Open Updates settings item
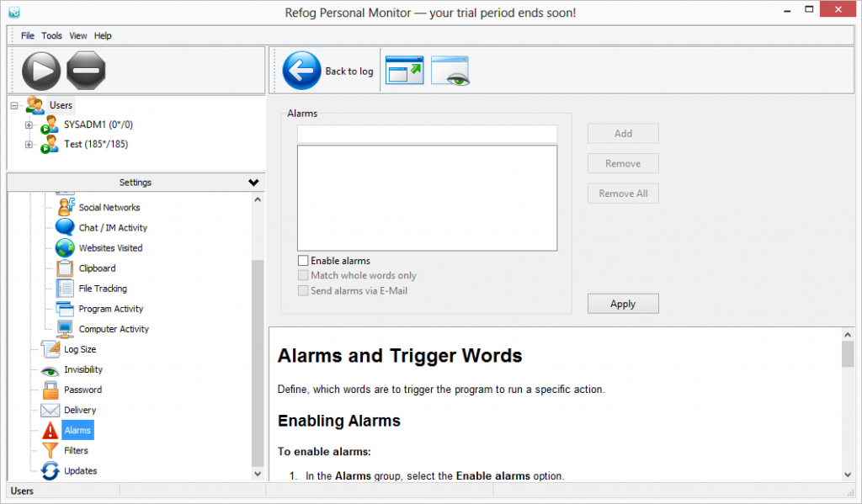 click(80, 471)
